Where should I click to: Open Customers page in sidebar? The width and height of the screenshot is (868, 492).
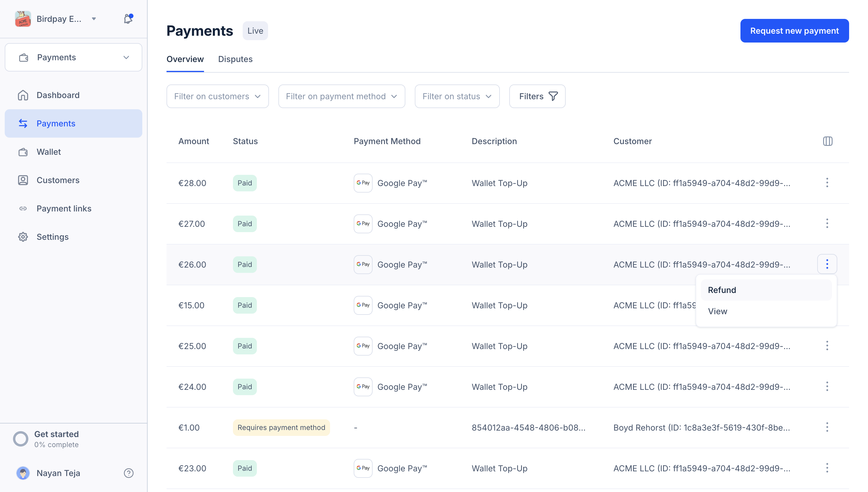click(x=58, y=180)
